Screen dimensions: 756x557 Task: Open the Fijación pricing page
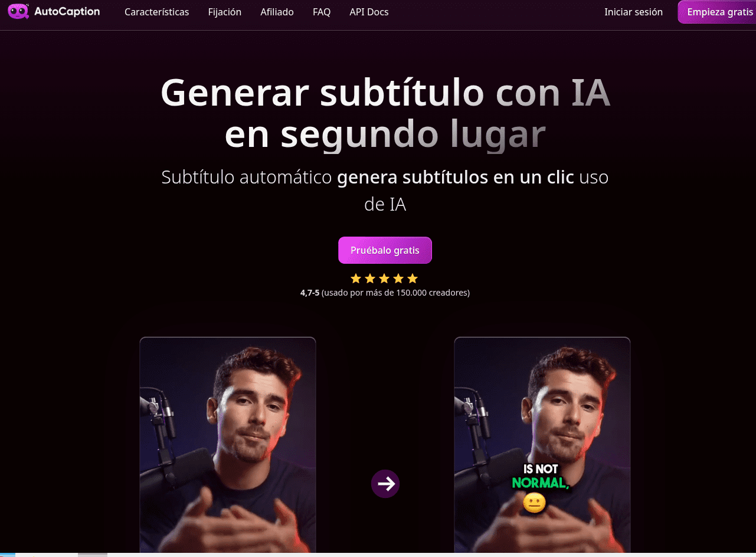[224, 12]
